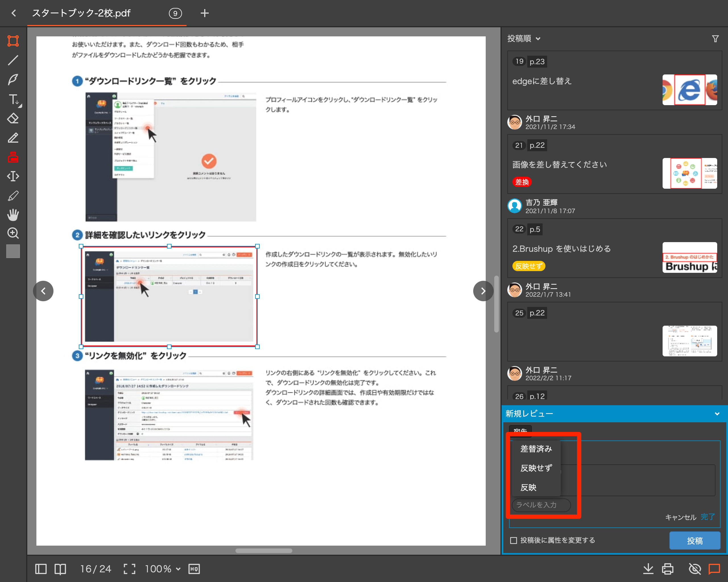Open the comment filter funnel icon
The width and height of the screenshot is (728, 582).
pos(715,39)
